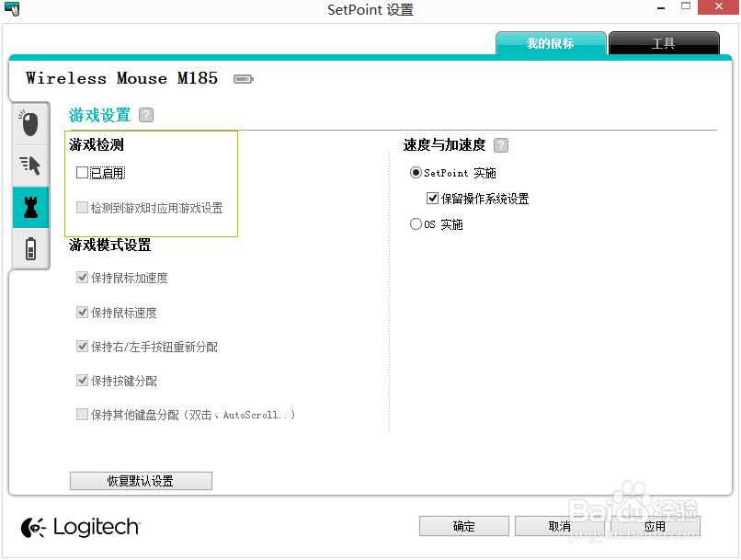Click the help icon next to 速度与加速度
Image resolution: width=741 pixels, height=560 pixels.
point(501,145)
